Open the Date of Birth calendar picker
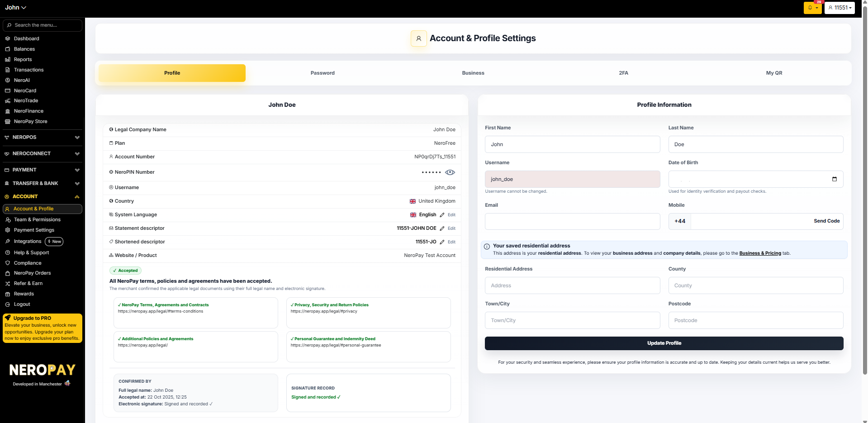868x423 pixels. click(x=834, y=179)
